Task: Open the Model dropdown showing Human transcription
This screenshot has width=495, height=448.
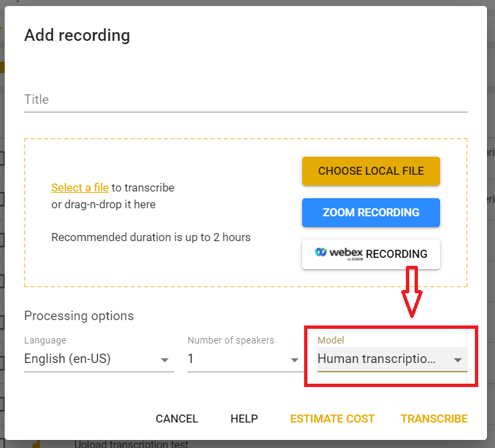Action: (393, 359)
